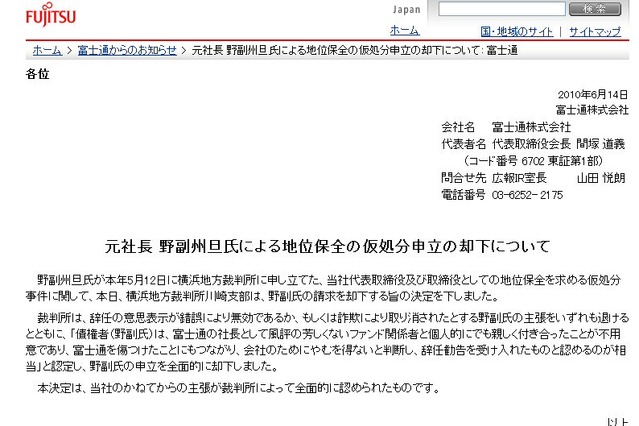Click the closing sentence 本決定は、当社のかねてから
639x426 pixels.
[x=238, y=388]
